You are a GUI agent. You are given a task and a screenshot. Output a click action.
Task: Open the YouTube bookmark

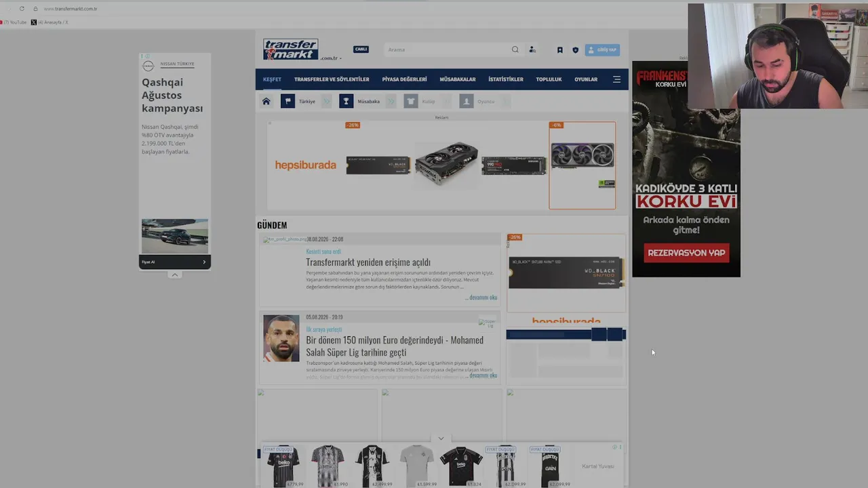click(13, 22)
